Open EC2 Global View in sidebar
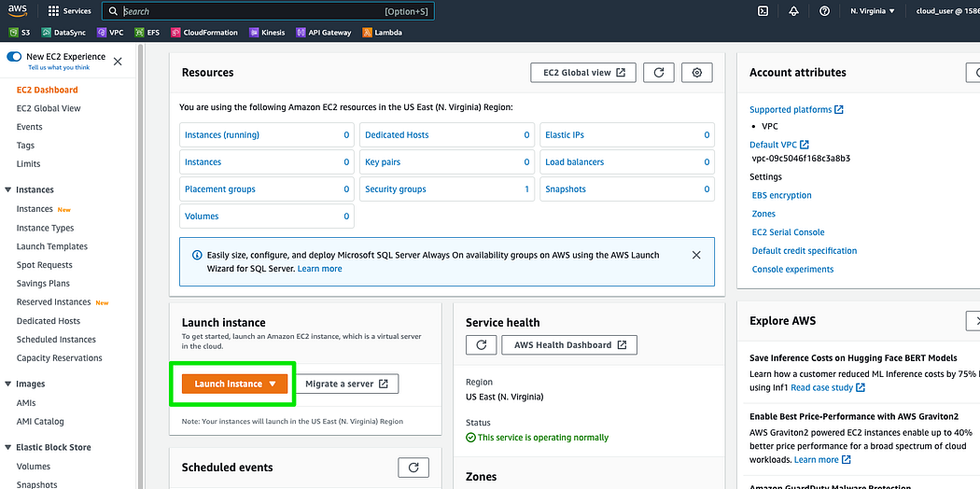The height and width of the screenshot is (489, 980). [49, 108]
